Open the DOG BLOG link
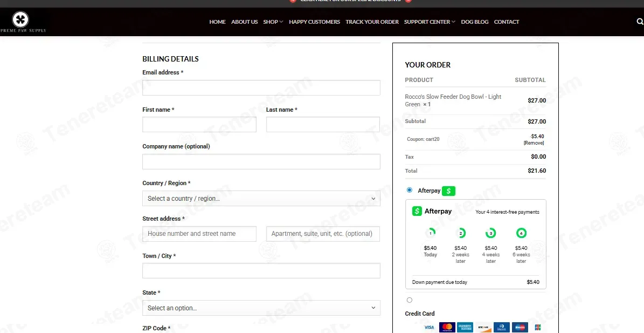Image resolution: width=644 pixels, height=333 pixels. click(x=475, y=22)
